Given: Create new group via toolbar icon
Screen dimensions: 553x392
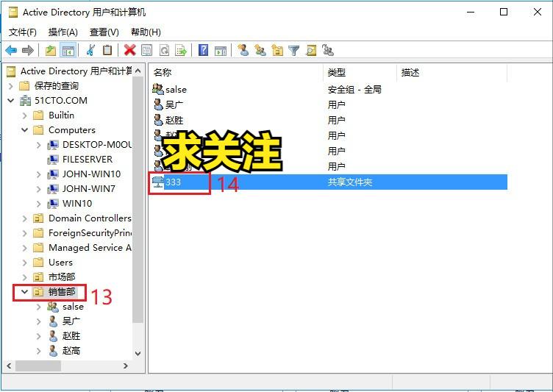Looking at the screenshot, I should tap(260, 51).
